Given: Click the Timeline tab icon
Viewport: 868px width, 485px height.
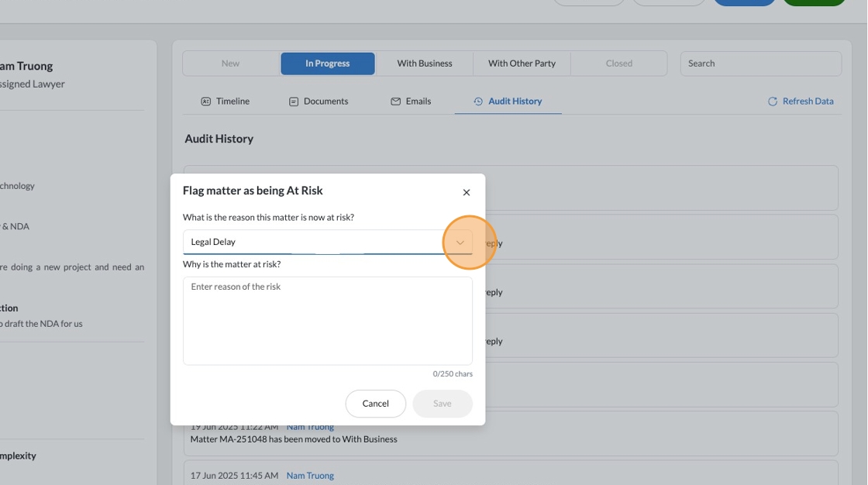Looking at the screenshot, I should pyautogui.click(x=205, y=101).
